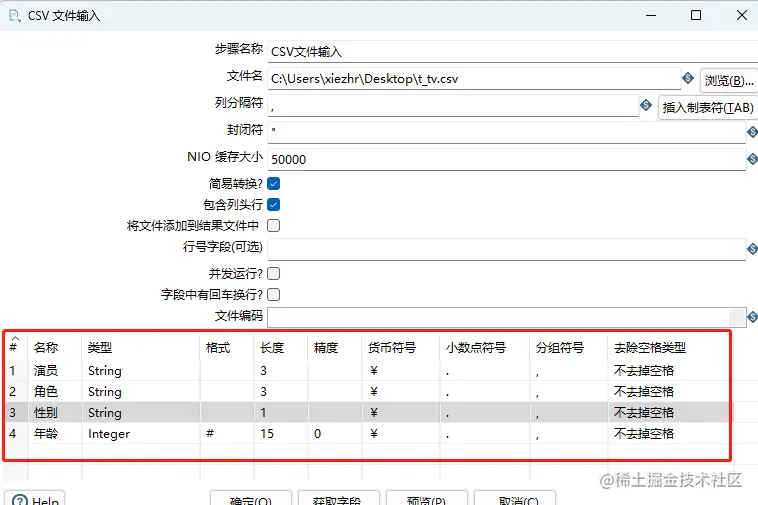Select the 性别 name cell
This screenshot has width=758, height=505.
55,413
